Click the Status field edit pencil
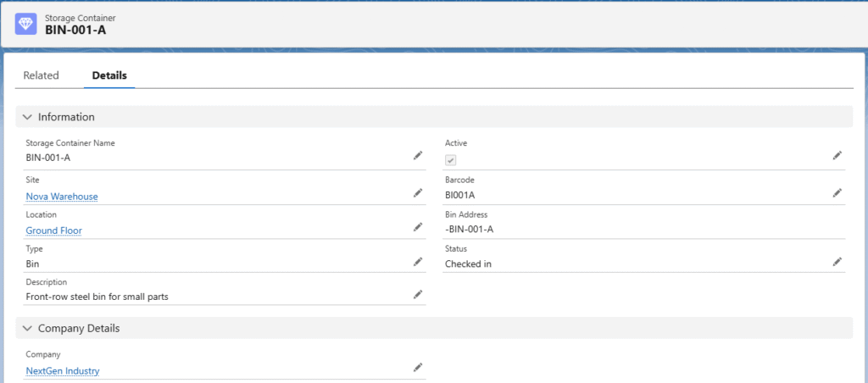 837,262
